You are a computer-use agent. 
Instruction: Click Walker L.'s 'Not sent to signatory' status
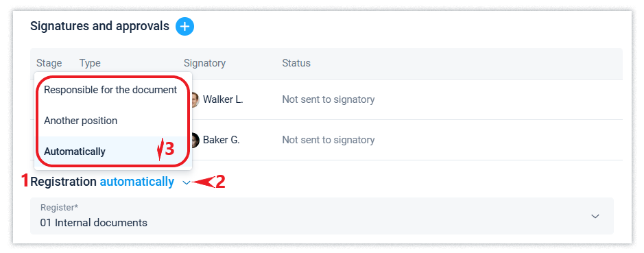[x=328, y=99]
